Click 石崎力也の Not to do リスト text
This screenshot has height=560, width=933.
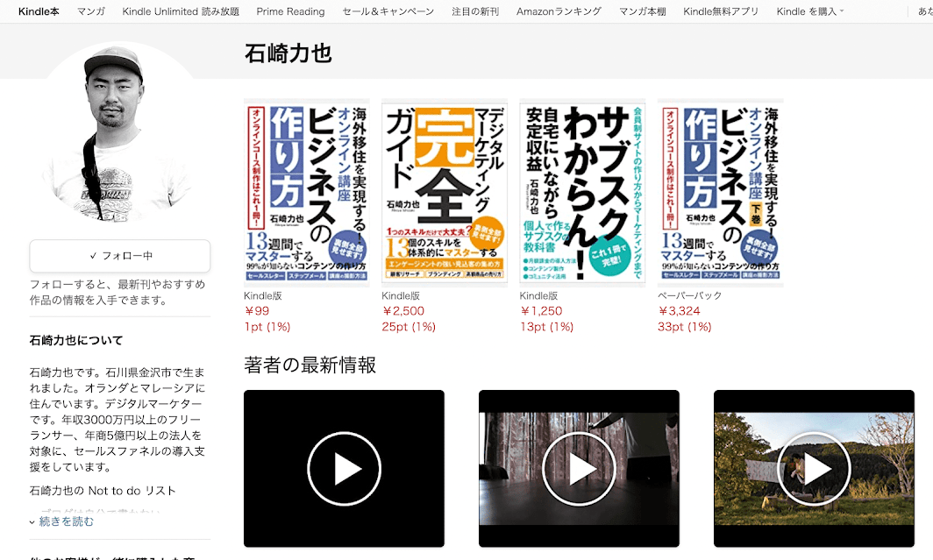coord(103,491)
